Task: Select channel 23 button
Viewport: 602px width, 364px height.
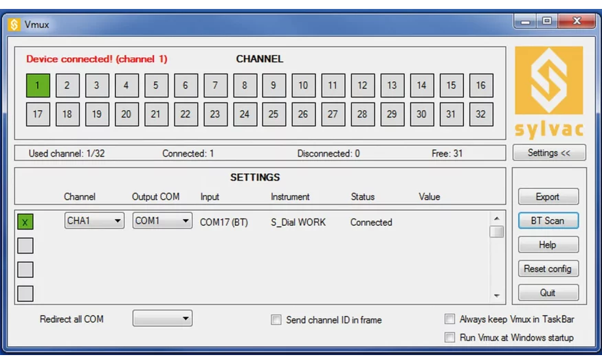Action: 215,114
